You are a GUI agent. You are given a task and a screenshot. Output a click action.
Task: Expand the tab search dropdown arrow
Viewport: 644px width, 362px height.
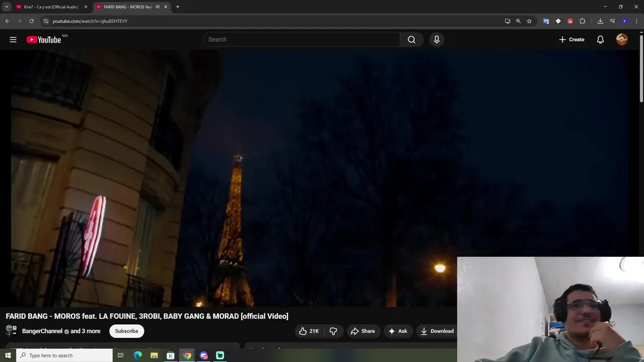[7, 7]
